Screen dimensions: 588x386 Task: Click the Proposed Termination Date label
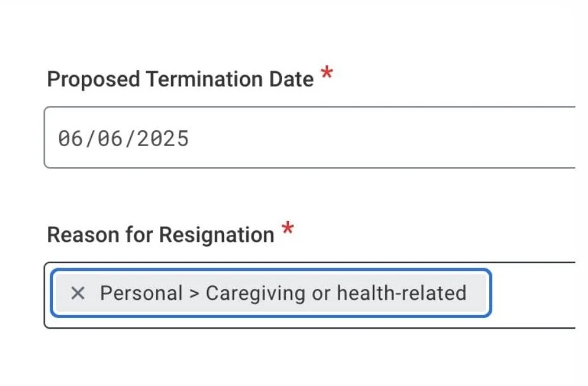(x=181, y=79)
